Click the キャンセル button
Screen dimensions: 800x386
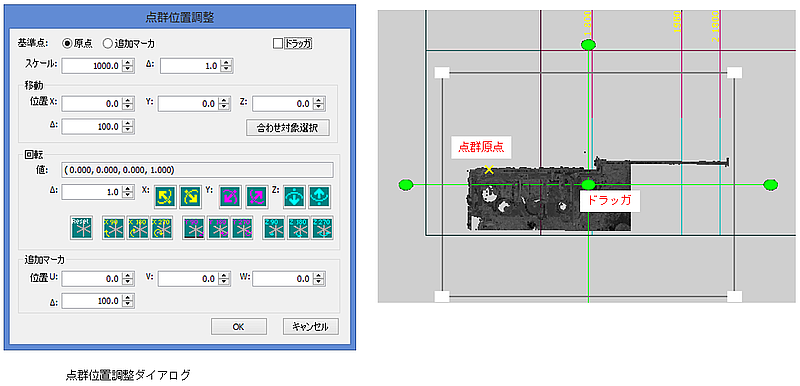coord(310,326)
